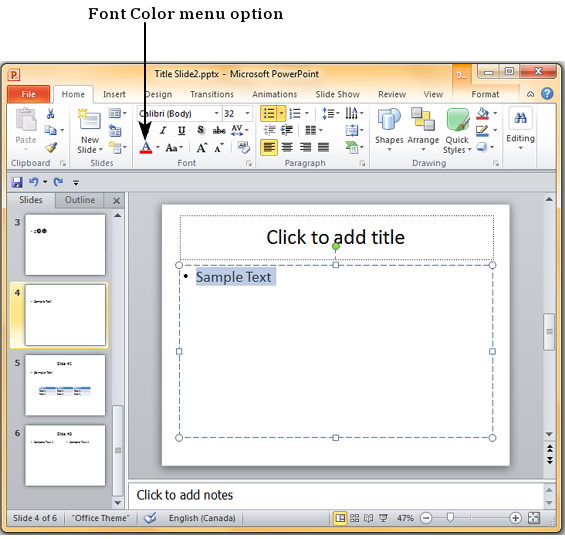Click Clear All Formatting eraser icon
This screenshot has height=539, width=565.
coord(244,147)
